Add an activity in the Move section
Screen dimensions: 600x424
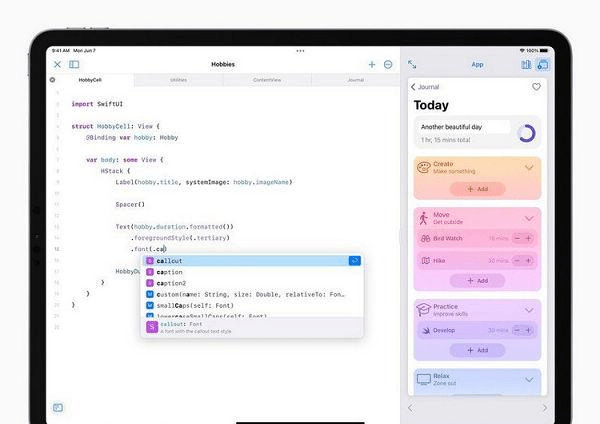pos(477,281)
